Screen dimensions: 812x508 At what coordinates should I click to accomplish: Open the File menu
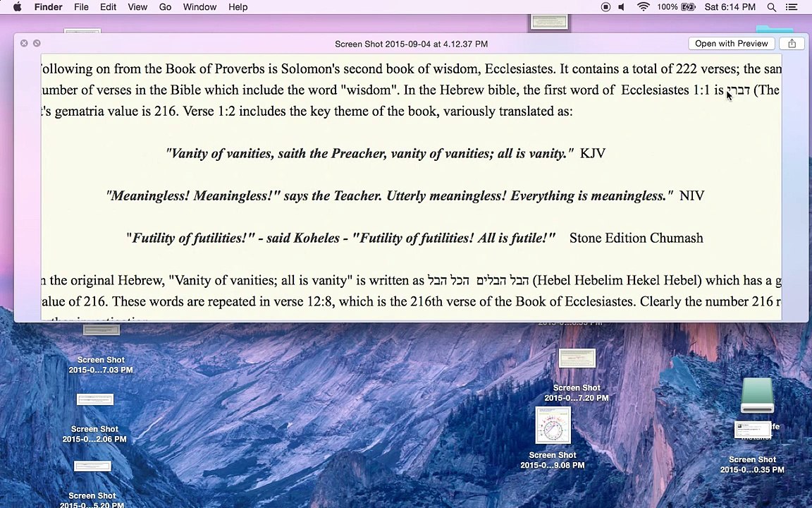(81, 7)
